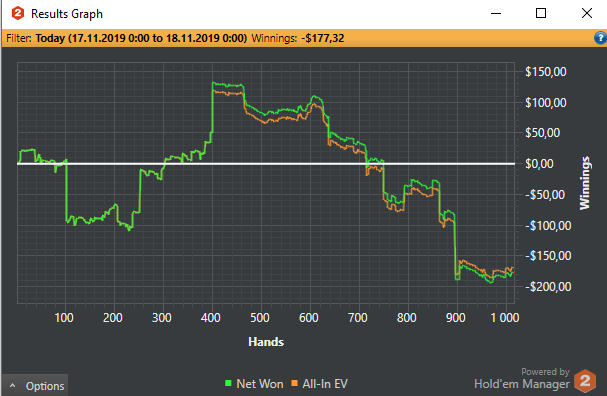This screenshot has width=607, height=396.
Task: Click the $0,00 axis label
Action: 539,164
